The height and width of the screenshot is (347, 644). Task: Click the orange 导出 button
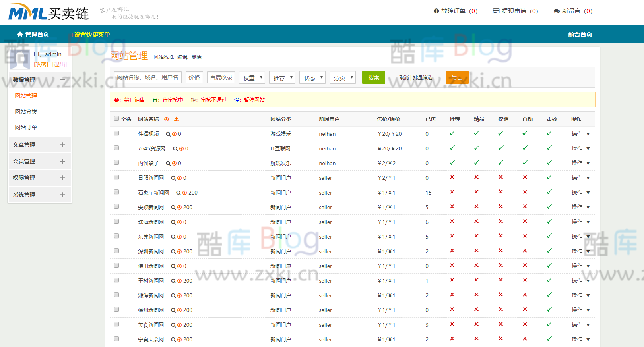(457, 77)
